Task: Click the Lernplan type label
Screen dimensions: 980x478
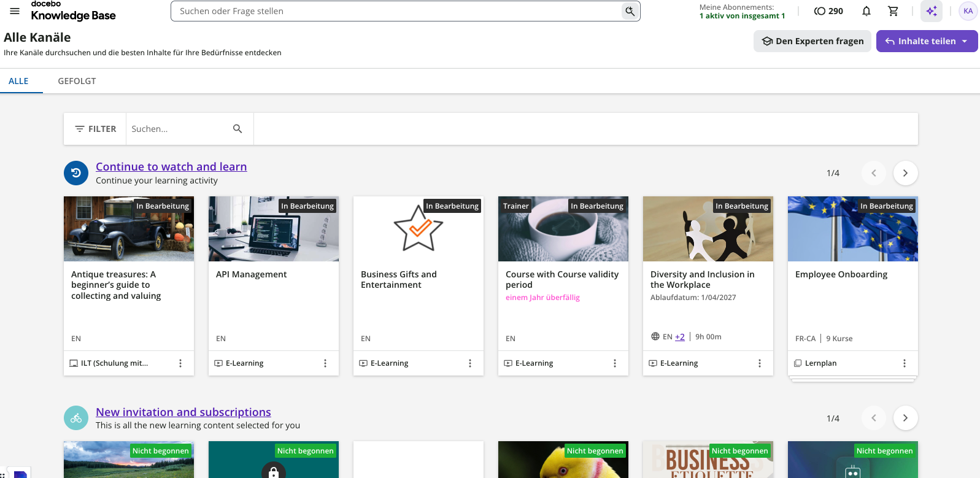Action: tap(821, 363)
